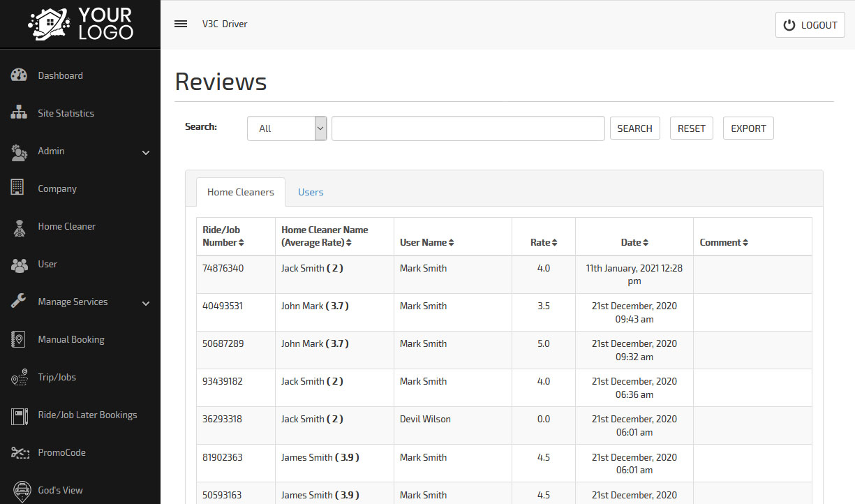The height and width of the screenshot is (504, 855).
Task: Click the SEARCH button
Action: (x=635, y=128)
